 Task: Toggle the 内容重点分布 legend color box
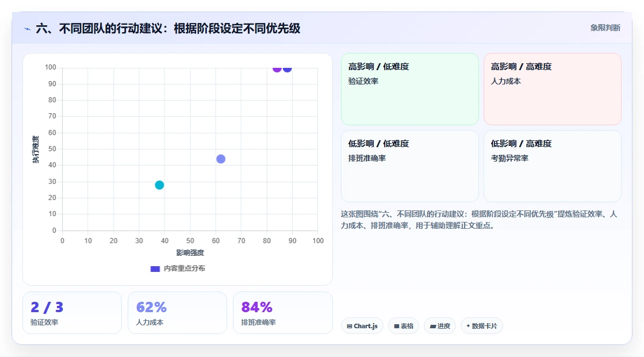155,268
